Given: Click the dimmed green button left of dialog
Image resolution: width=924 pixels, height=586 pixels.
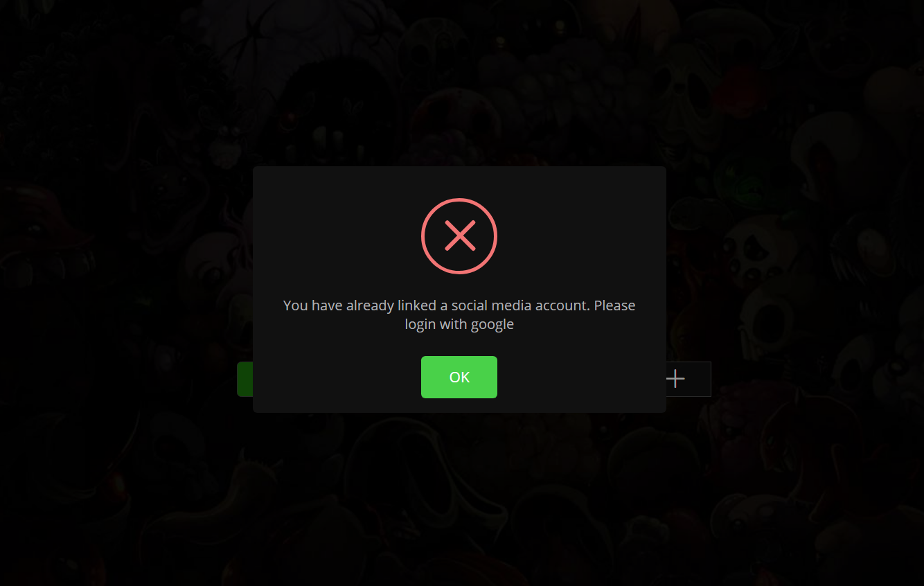Looking at the screenshot, I should click(x=245, y=379).
